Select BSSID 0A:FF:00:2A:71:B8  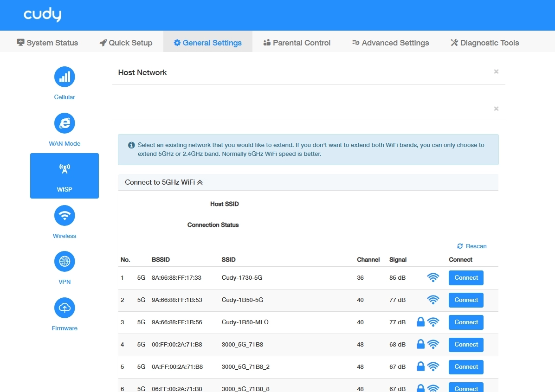177,367
